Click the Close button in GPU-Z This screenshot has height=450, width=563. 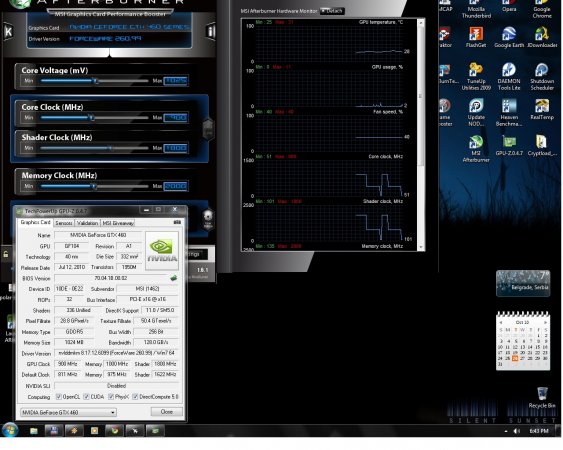tap(167, 412)
